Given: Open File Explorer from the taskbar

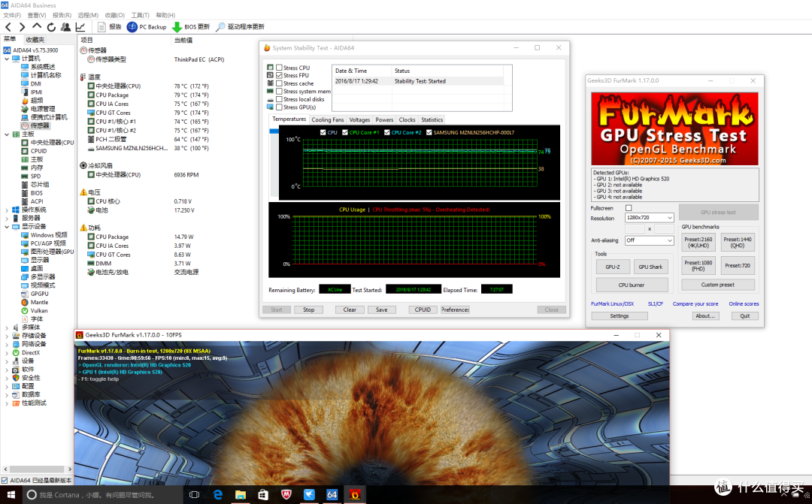Looking at the screenshot, I should 241,495.
